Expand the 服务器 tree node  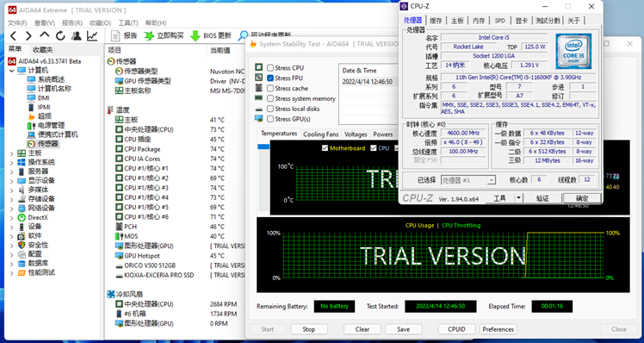click(x=11, y=171)
